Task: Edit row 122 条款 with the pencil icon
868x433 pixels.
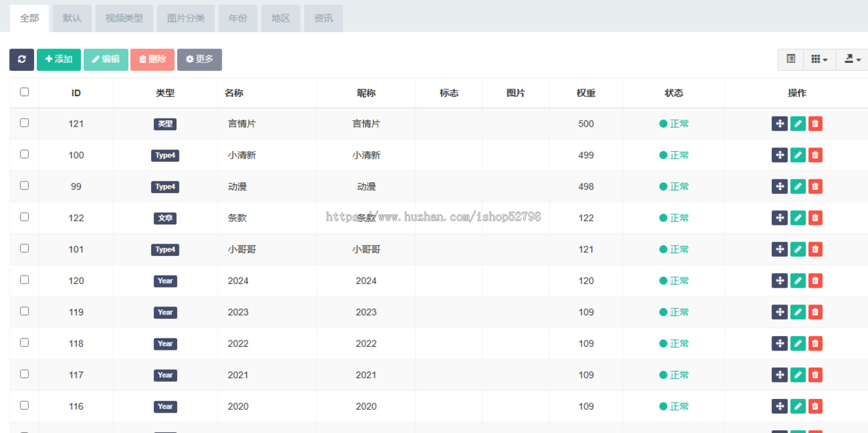Action: 798,218
